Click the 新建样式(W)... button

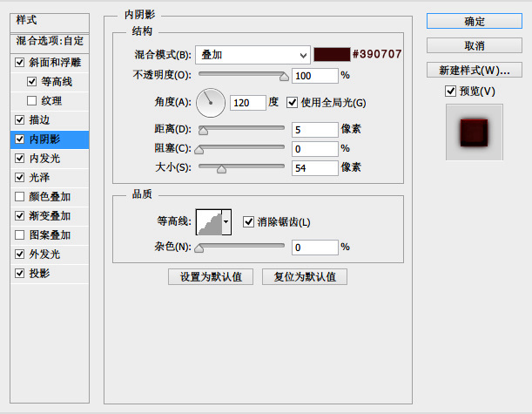[475, 70]
